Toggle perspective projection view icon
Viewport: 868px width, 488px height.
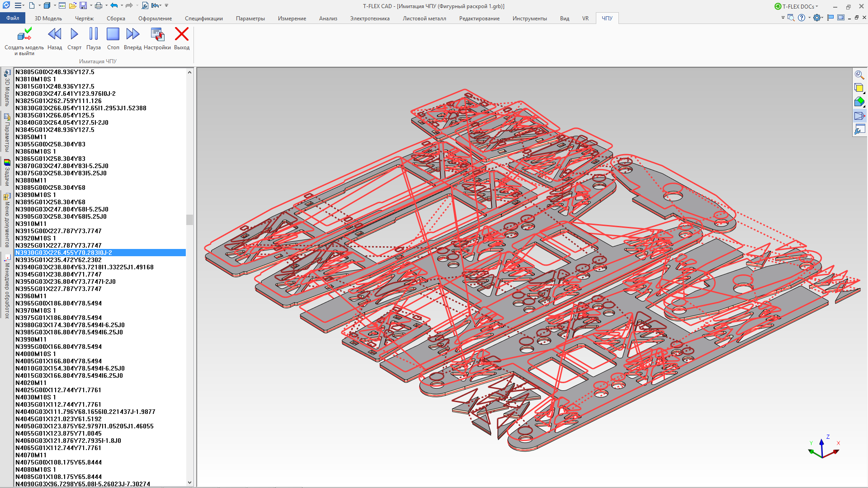tap(859, 116)
